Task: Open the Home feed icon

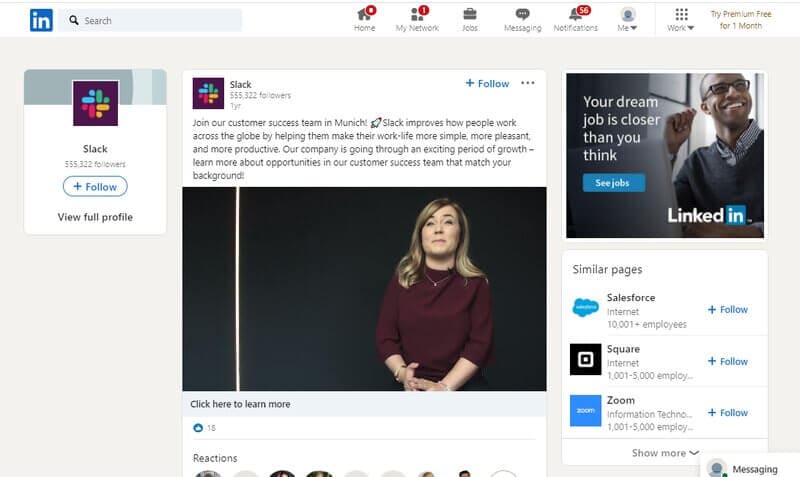Action: coord(364,19)
